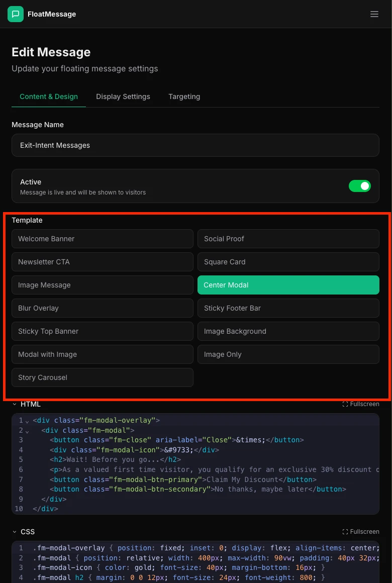The image size is (392, 583).
Task: Fold HTML code at line 1
Action: pos(27,421)
